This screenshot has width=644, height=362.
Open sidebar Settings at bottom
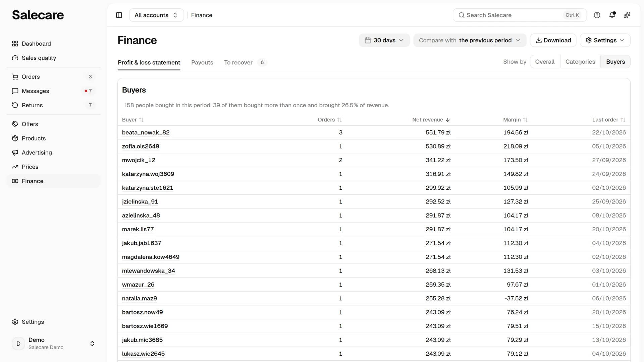point(54,322)
